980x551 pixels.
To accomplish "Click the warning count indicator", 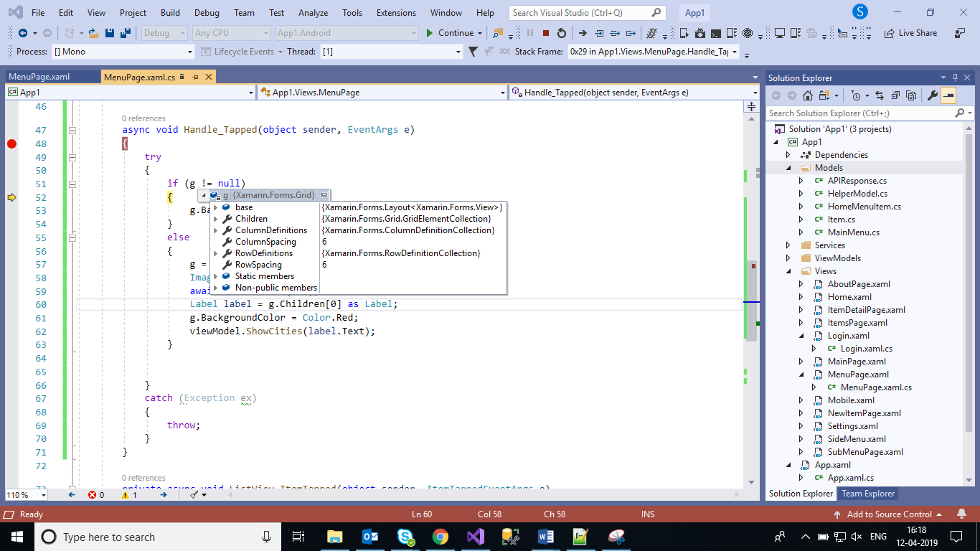I will (130, 495).
